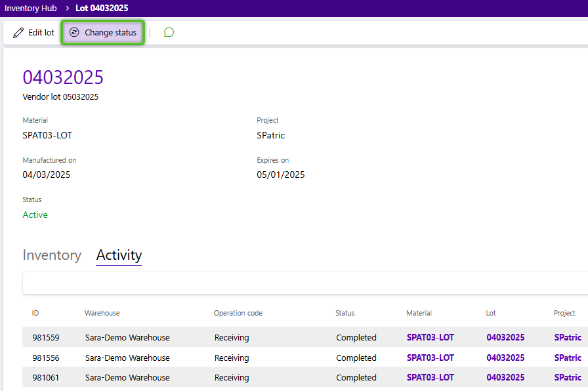This screenshot has width=588, height=391.
Task: Click the Change status icon button
Action: click(x=74, y=33)
